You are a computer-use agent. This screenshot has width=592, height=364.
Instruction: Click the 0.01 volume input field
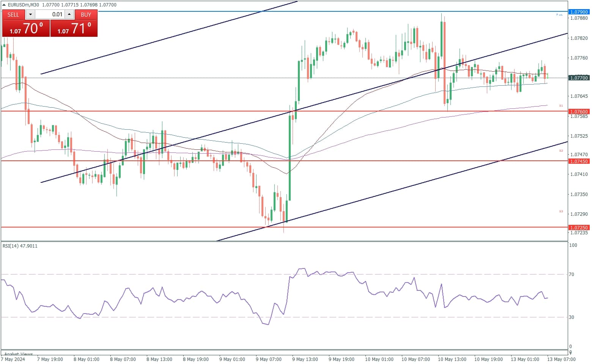pyautogui.click(x=50, y=14)
